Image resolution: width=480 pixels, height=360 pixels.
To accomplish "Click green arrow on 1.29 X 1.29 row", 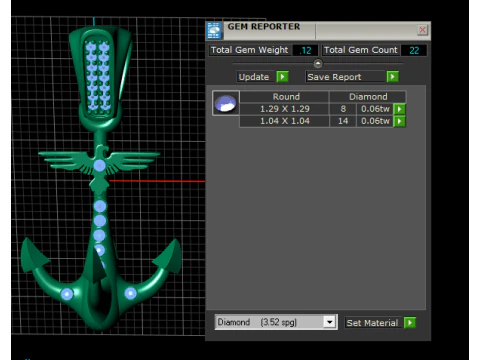I will click(x=399, y=109).
